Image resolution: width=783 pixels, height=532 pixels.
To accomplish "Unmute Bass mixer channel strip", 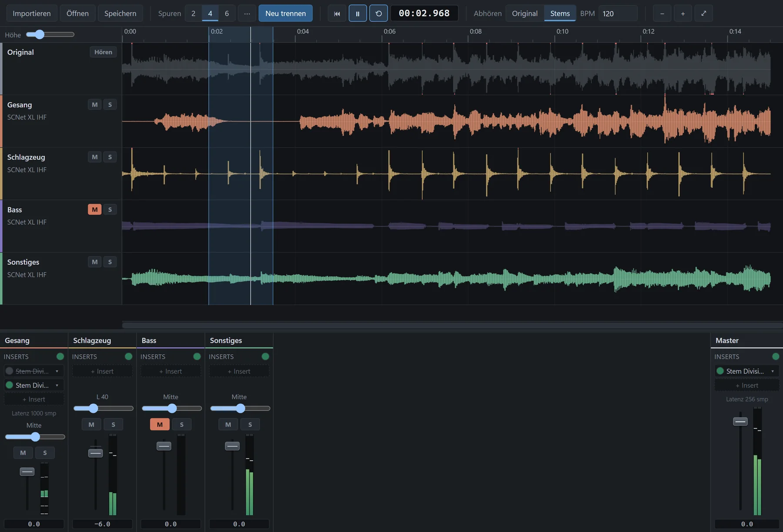I will (x=160, y=425).
